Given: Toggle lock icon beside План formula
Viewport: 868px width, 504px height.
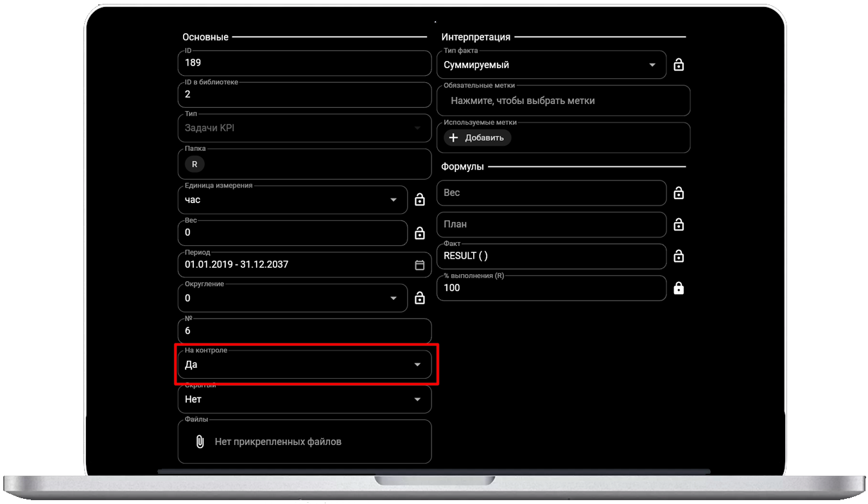Looking at the screenshot, I should (679, 225).
